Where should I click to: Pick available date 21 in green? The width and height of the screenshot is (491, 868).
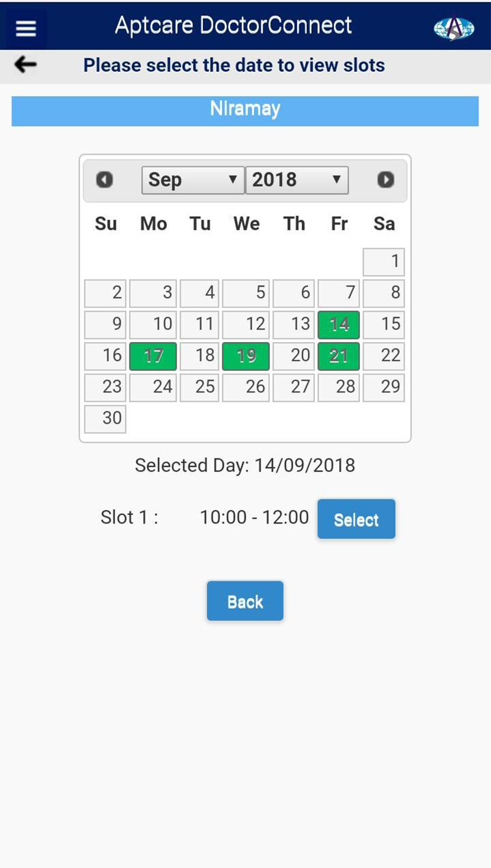(x=339, y=357)
